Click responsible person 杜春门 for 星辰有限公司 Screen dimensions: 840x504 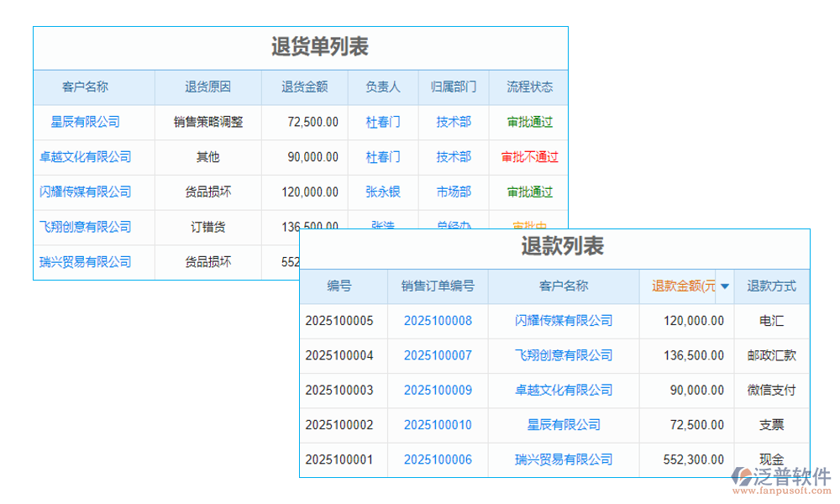[382, 122]
